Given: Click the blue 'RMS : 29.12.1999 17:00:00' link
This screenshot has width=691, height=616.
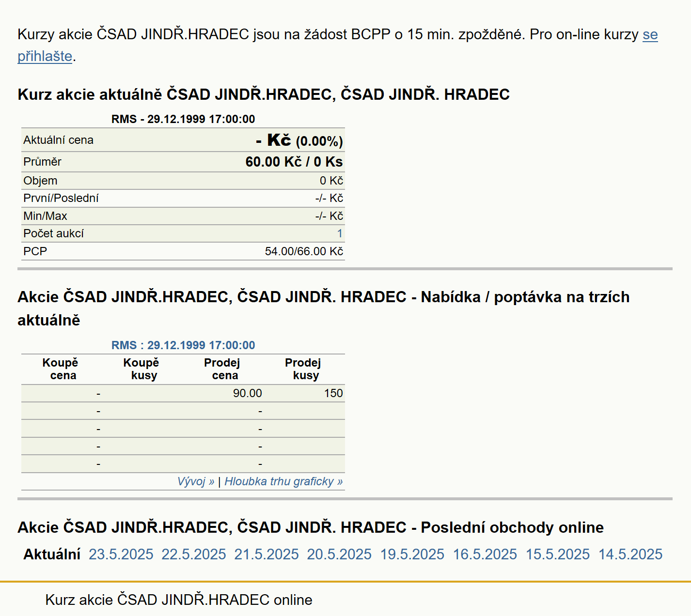Looking at the screenshot, I should [x=183, y=345].
